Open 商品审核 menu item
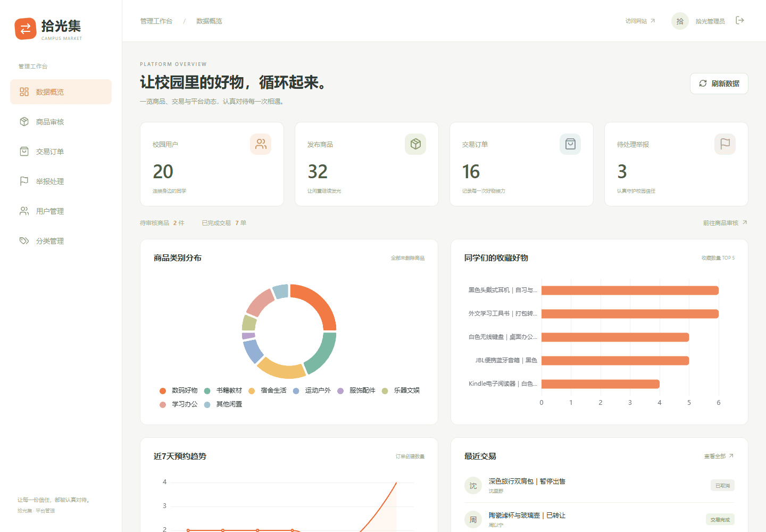 [x=61, y=121]
